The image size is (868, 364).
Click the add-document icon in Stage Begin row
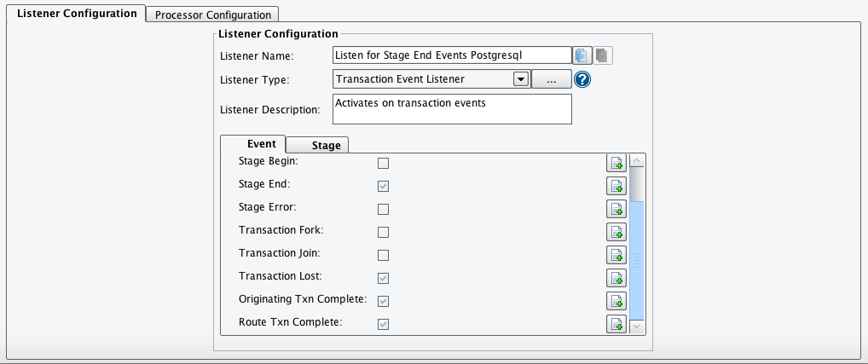[616, 163]
